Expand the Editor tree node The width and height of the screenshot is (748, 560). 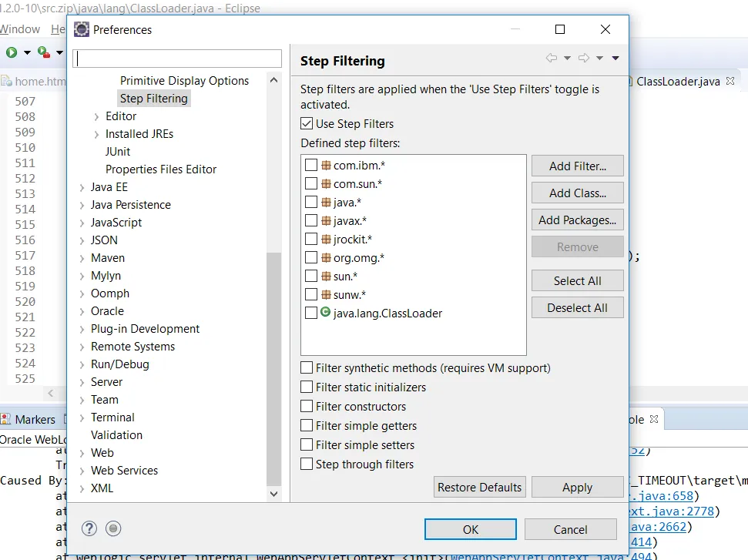pos(96,117)
